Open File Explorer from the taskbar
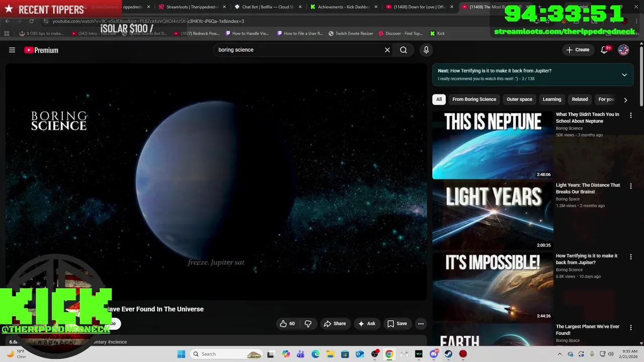The image size is (644, 362). [x=330, y=354]
